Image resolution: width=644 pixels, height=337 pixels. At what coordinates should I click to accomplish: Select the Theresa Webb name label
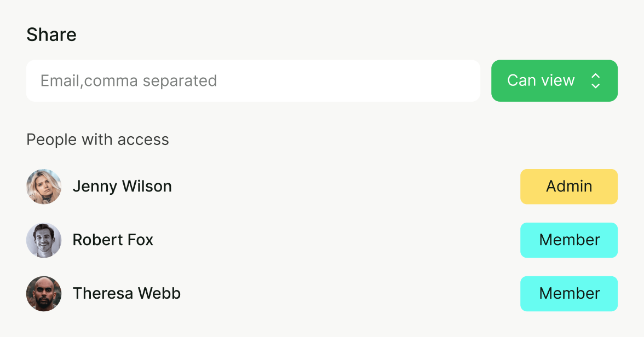127,294
